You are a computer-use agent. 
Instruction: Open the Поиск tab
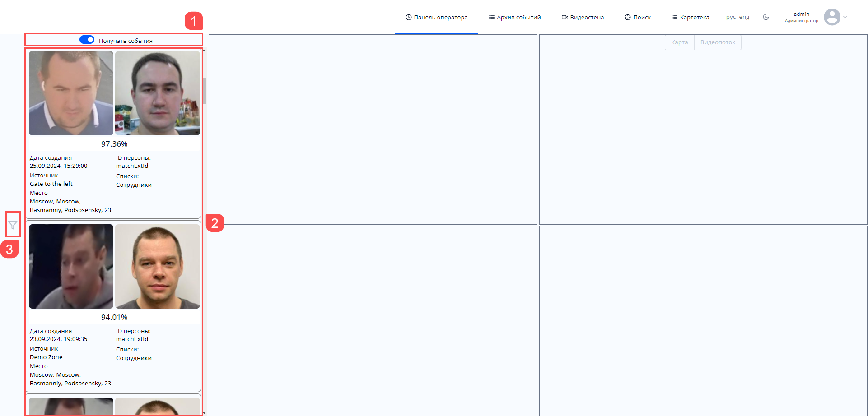click(x=638, y=17)
